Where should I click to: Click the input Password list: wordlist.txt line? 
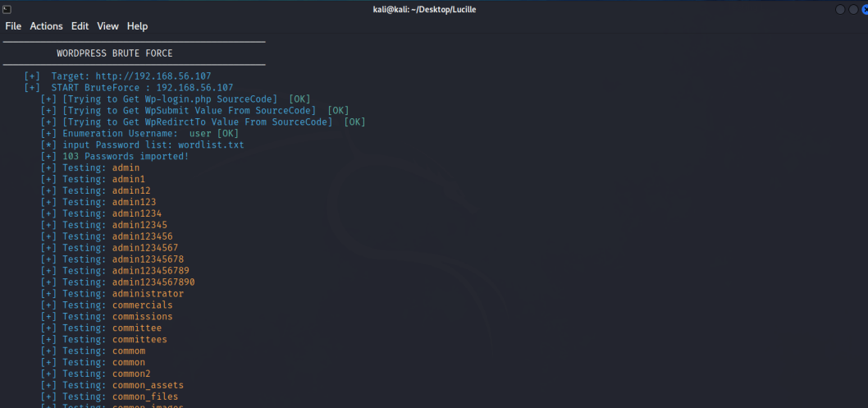(x=142, y=144)
